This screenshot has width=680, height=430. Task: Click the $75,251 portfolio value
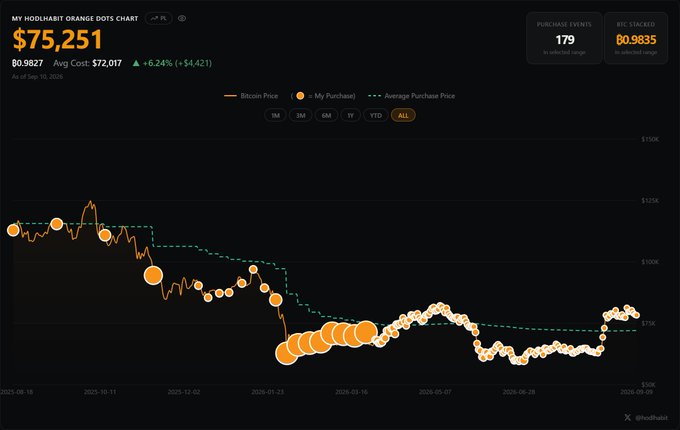click(x=57, y=39)
